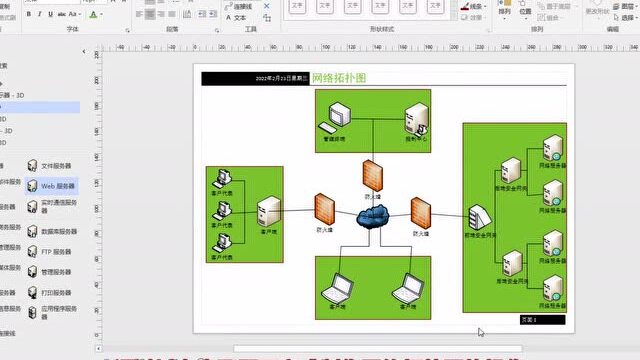Click the horizontal scrollbar below the canvas

378,349
